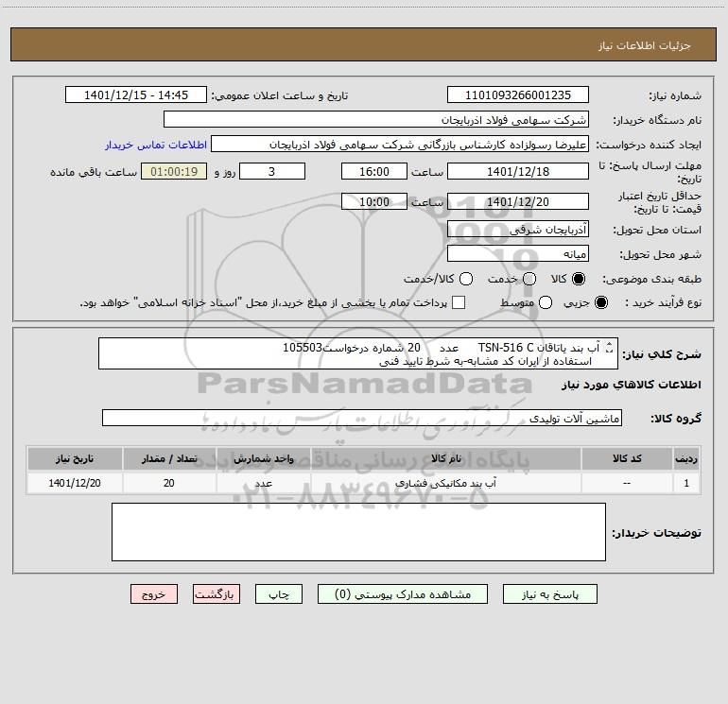Click the واحد شمارش column header
This screenshot has height=704, width=728.
coord(263,458)
